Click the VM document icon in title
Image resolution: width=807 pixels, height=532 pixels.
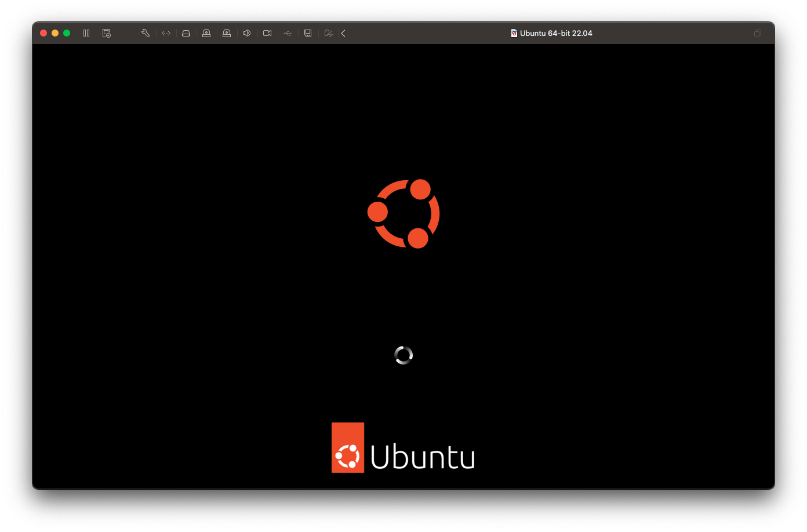coord(514,33)
